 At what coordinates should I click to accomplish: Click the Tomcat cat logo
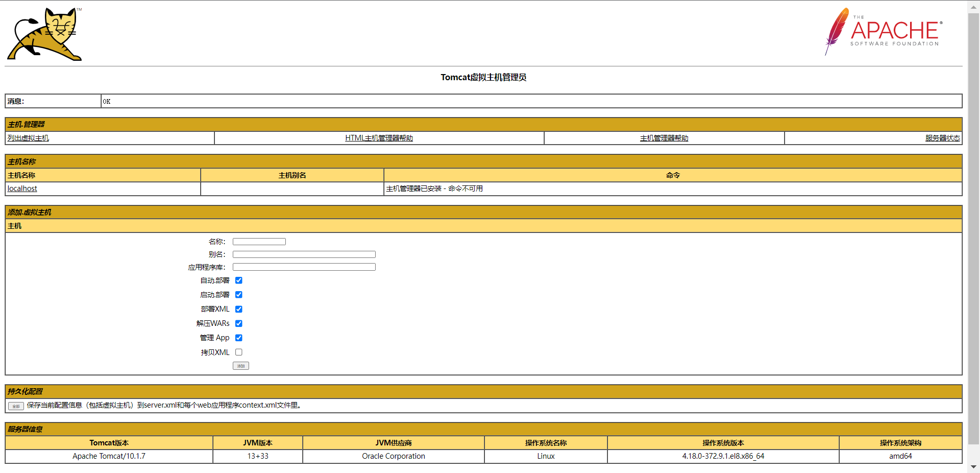(x=44, y=34)
